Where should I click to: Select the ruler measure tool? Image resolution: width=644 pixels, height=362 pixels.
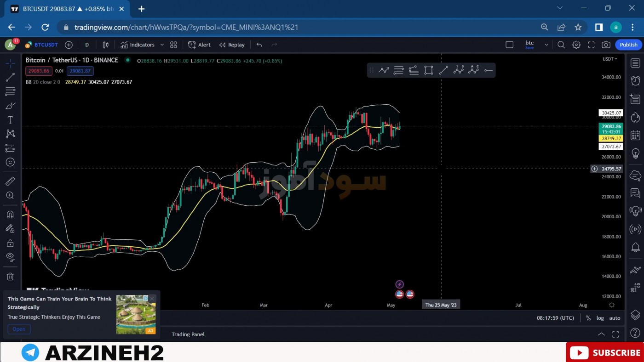[x=10, y=181]
